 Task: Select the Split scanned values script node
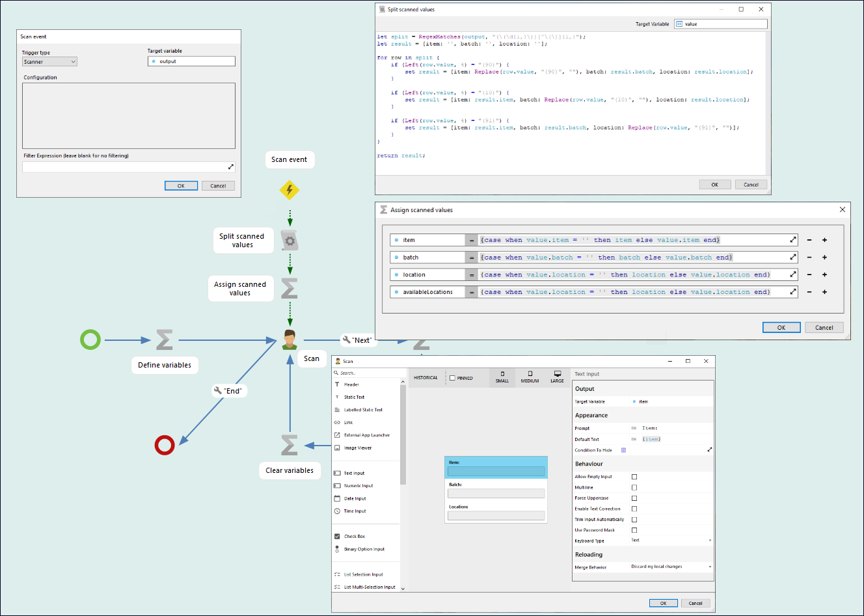[x=290, y=241]
